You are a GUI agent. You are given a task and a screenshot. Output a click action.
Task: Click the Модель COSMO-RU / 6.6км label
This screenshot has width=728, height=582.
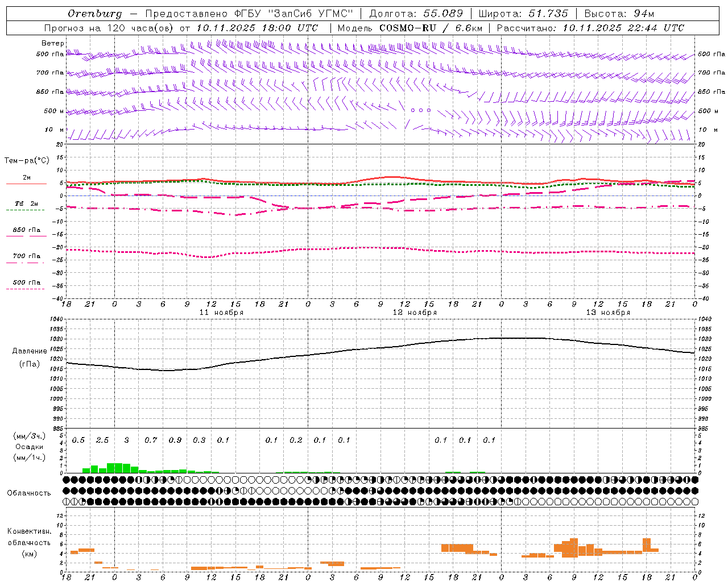[410, 28]
